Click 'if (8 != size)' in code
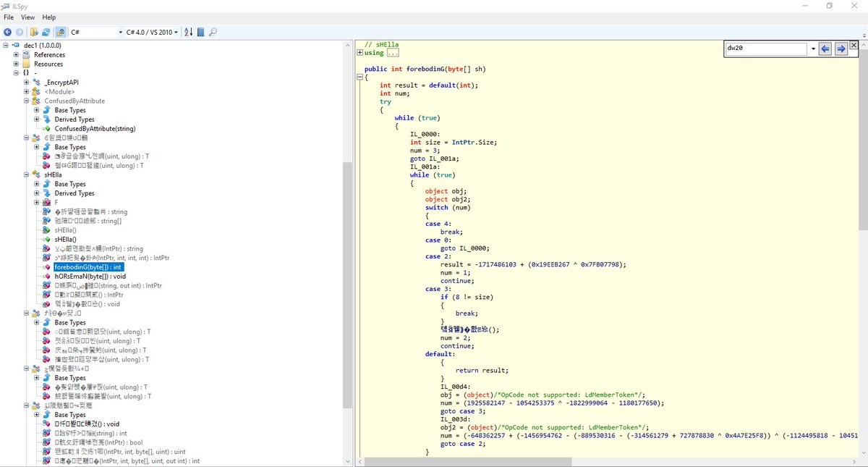This screenshot has height=467, width=868. point(467,297)
